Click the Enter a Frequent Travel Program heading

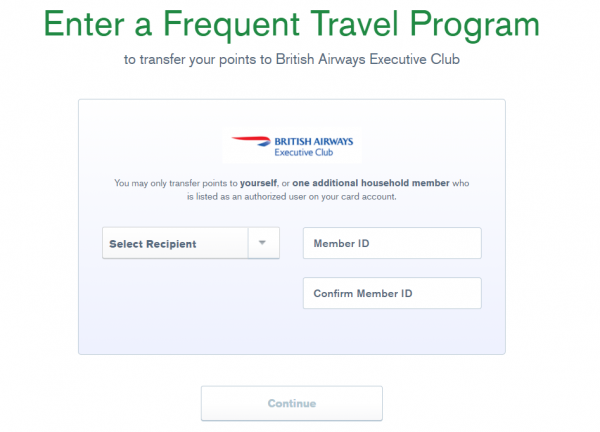tap(292, 24)
